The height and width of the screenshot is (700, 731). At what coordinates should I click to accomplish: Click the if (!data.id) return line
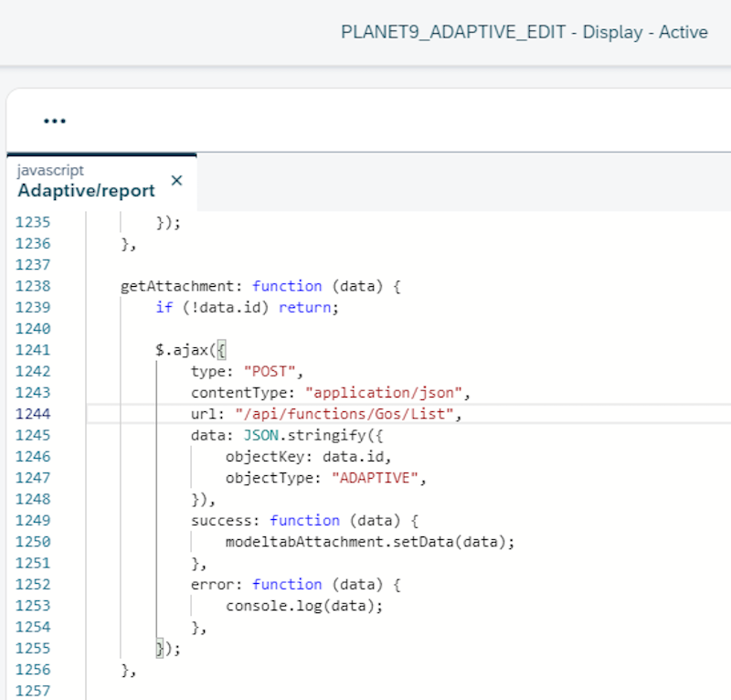click(x=247, y=307)
